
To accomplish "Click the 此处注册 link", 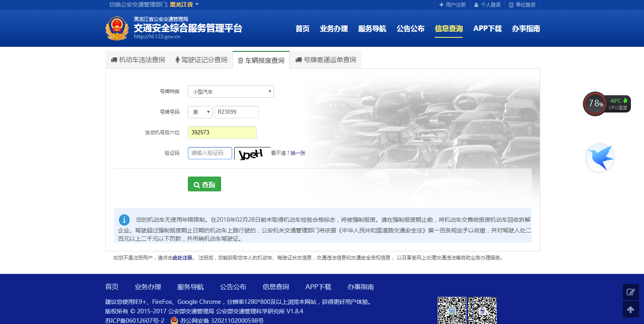I will point(183,258).
